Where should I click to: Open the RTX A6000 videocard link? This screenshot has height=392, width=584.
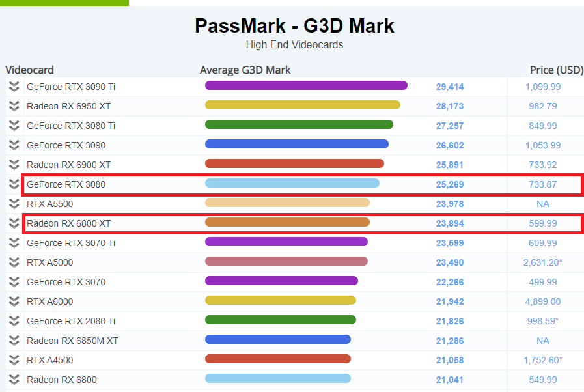(x=50, y=301)
